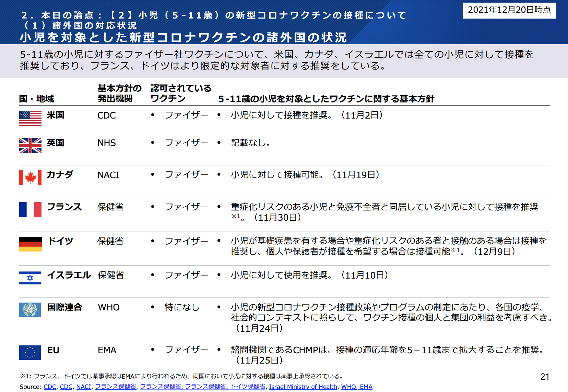Click the 認可されているワクチン column header
The width and height of the screenshot is (568, 392).
tap(181, 94)
